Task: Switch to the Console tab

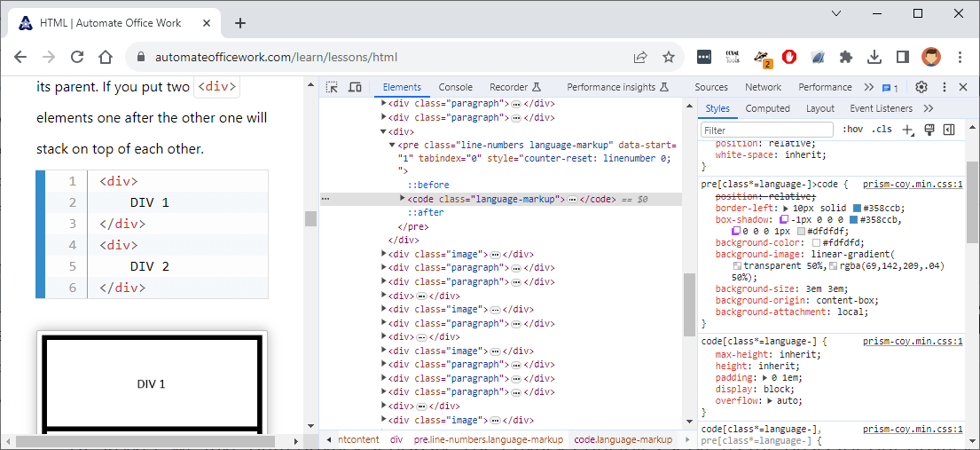Action: pyautogui.click(x=455, y=87)
